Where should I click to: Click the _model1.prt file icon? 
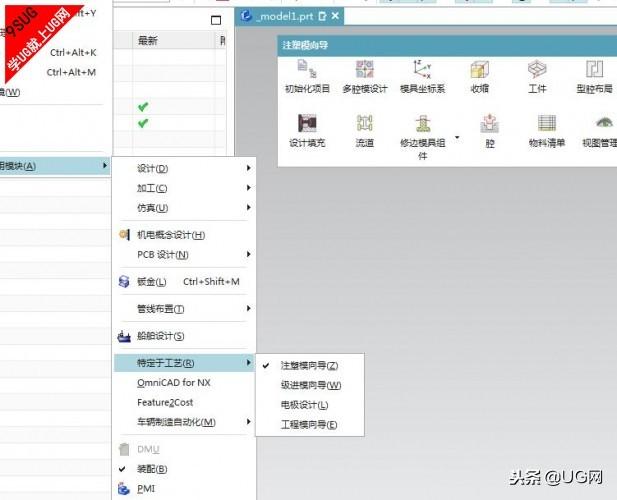click(x=246, y=16)
